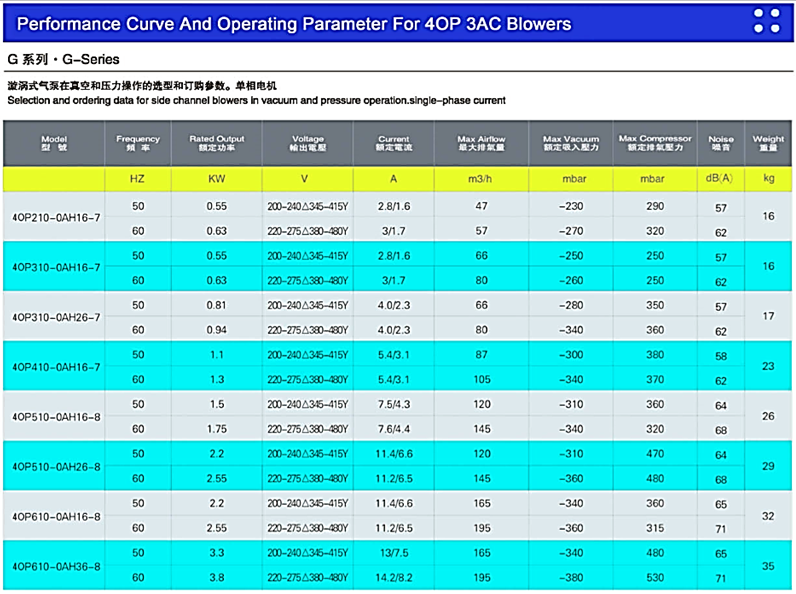Click the max vacuum value "-280"
This screenshot has height=594, width=796.
571,305
